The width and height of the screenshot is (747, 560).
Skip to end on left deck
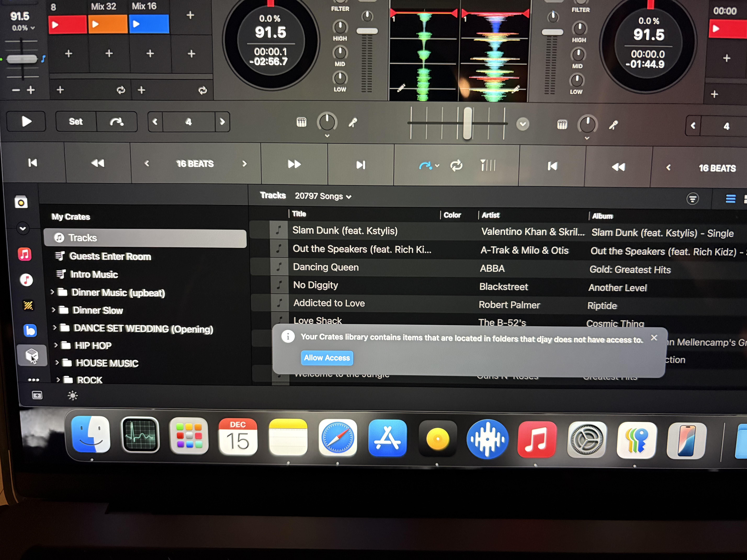pos(361,165)
